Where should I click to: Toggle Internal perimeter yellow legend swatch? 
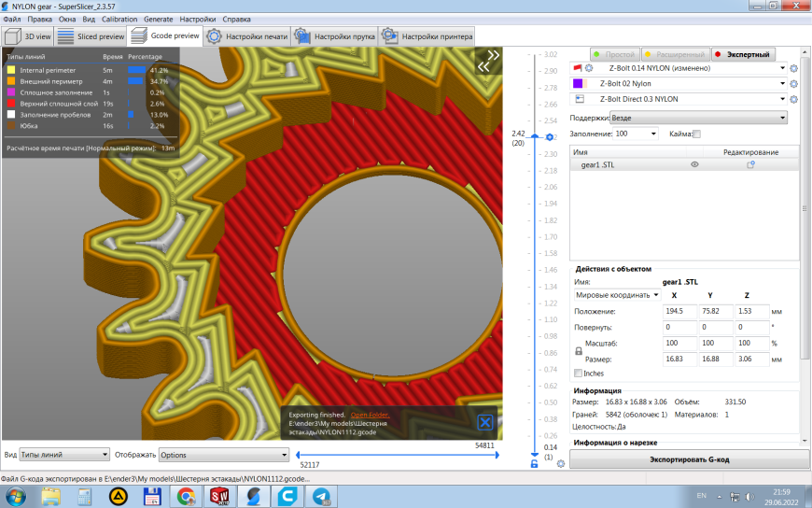(11, 70)
